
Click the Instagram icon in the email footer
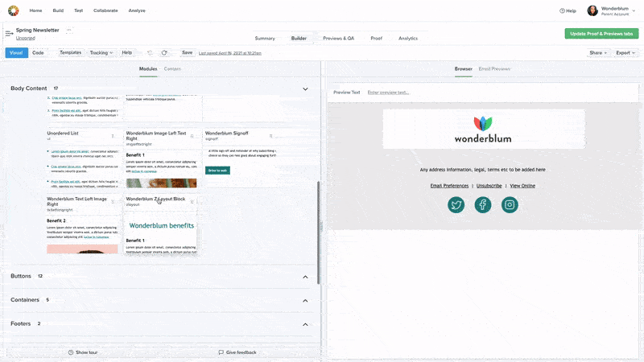coord(510,204)
